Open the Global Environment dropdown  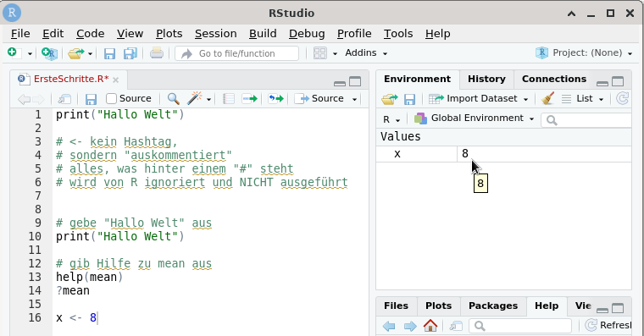tap(474, 118)
